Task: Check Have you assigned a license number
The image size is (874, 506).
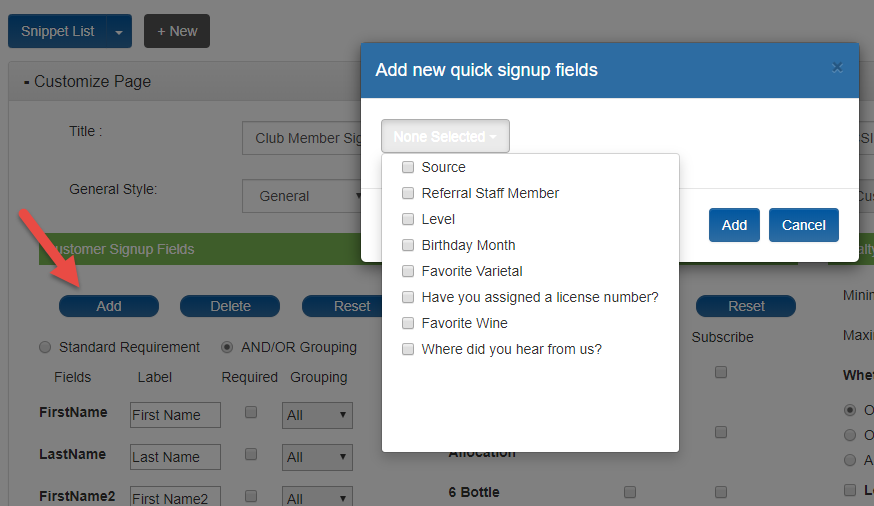Action: 408,297
